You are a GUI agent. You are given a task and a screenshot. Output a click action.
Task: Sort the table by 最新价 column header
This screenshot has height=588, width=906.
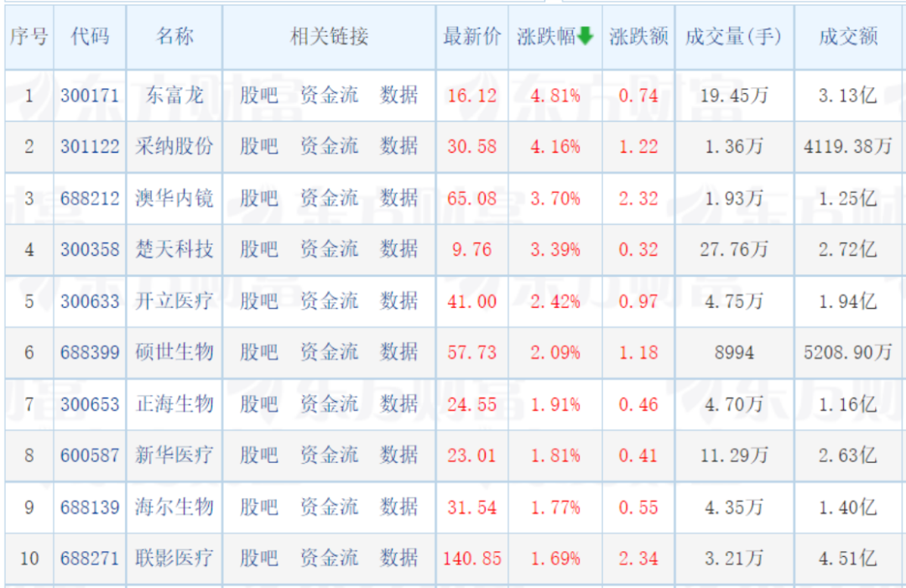point(471,36)
